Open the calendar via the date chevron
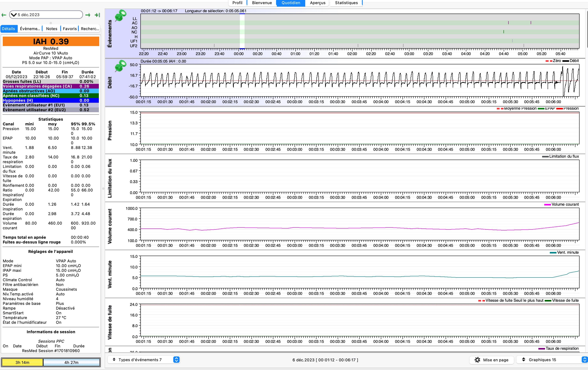Viewport: 588px width, 370px height. tap(14, 15)
